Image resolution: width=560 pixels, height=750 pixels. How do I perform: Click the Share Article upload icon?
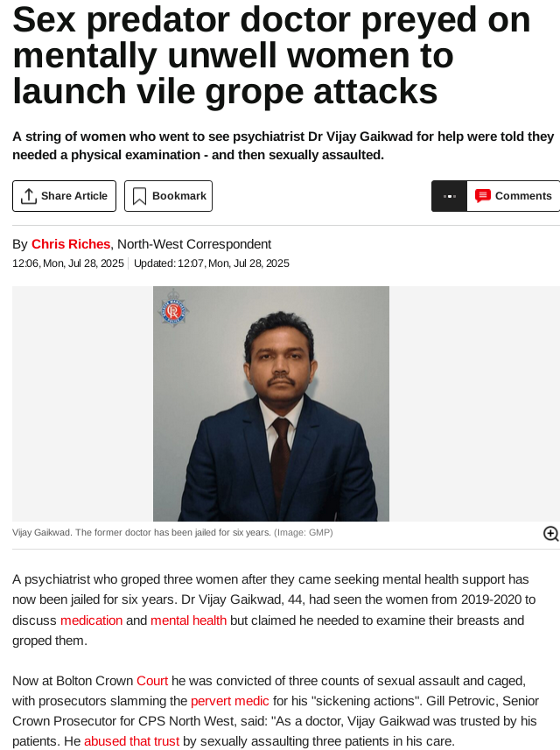[29, 196]
